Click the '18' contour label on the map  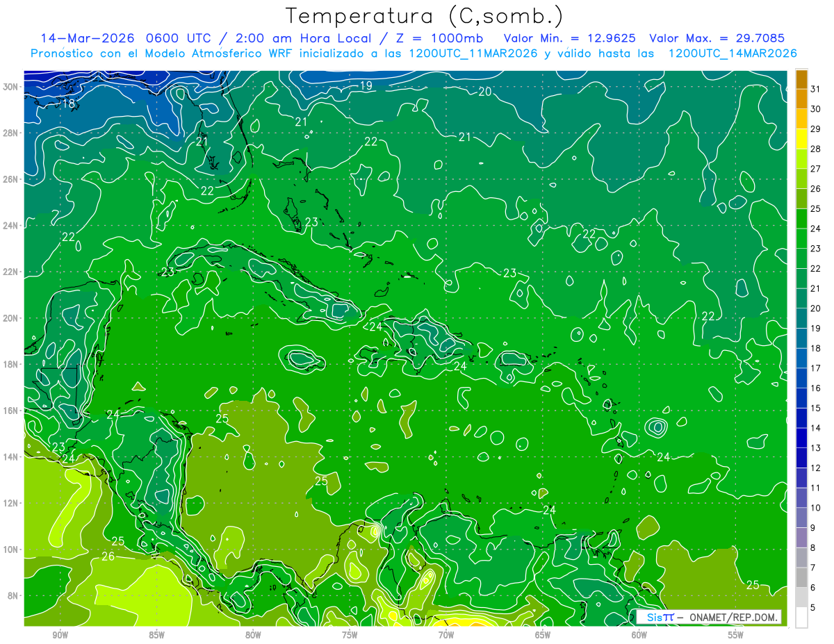pyautogui.click(x=69, y=104)
